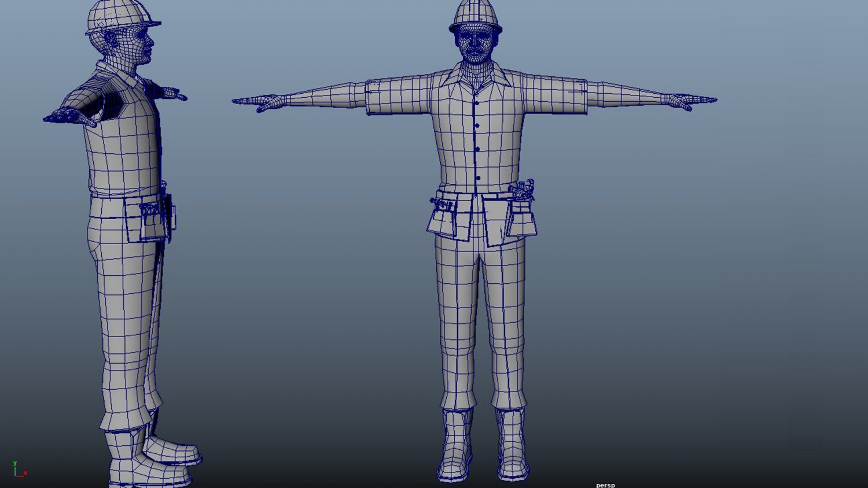Click the "persp" camera label
868x488 pixels.
point(605,485)
